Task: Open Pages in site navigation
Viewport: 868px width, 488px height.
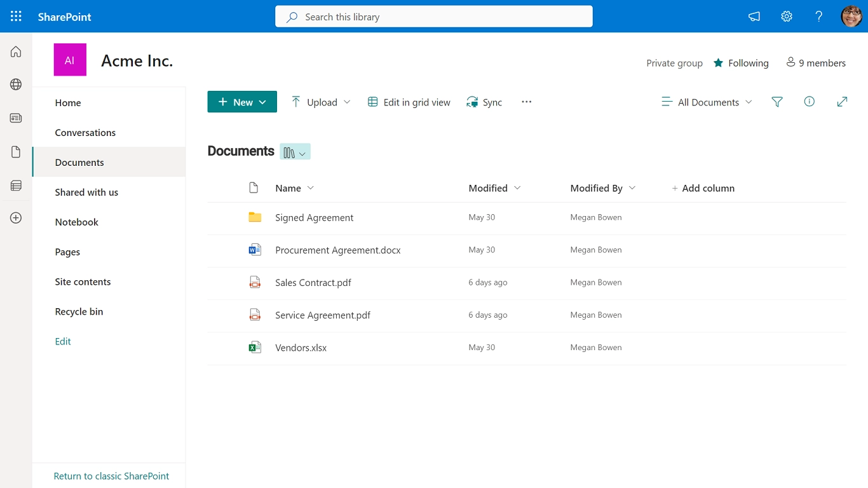Action: point(67,252)
